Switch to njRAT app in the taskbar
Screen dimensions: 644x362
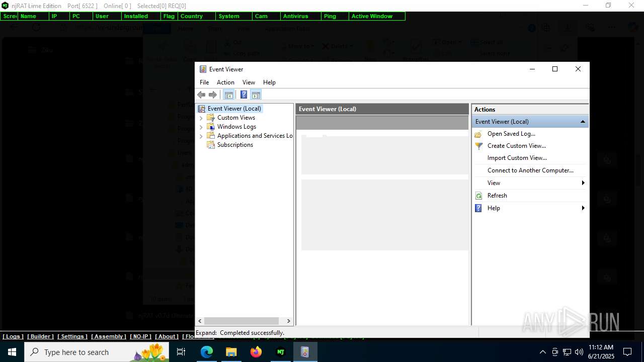coord(281,352)
